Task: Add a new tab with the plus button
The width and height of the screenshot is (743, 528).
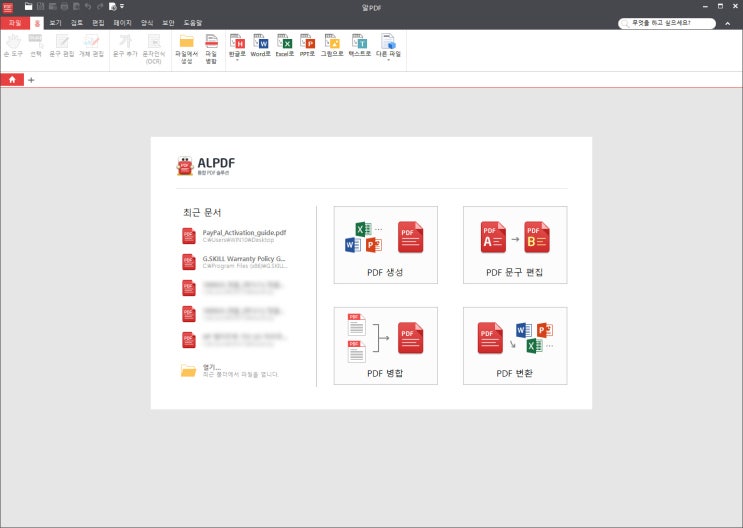Action: click(x=31, y=80)
